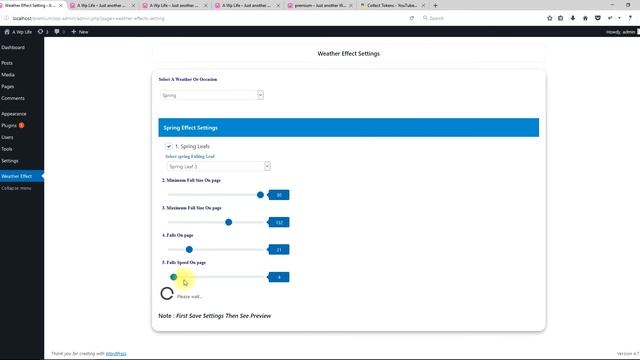The height and width of the screenshot is (360, 640).
Task: Open the spring Falling Leaf dropdown
Action: pyautogui.click(x=219, y=166)
